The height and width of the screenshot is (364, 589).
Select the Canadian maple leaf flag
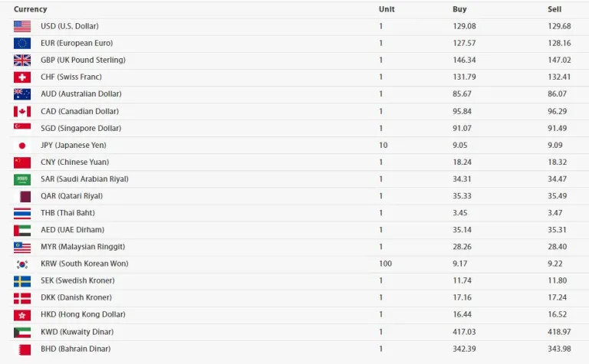coord(22,111)
